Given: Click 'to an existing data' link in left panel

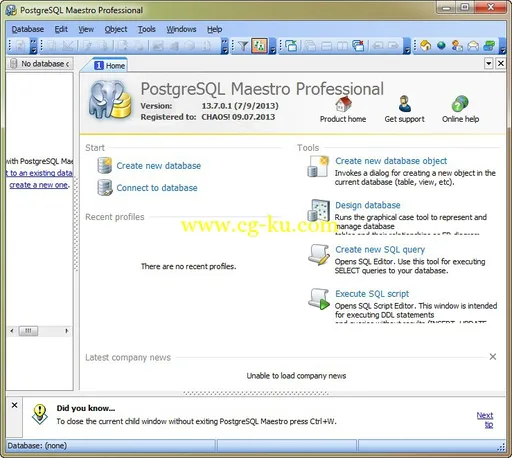Looking at the screenshot, I should point(39,173).
